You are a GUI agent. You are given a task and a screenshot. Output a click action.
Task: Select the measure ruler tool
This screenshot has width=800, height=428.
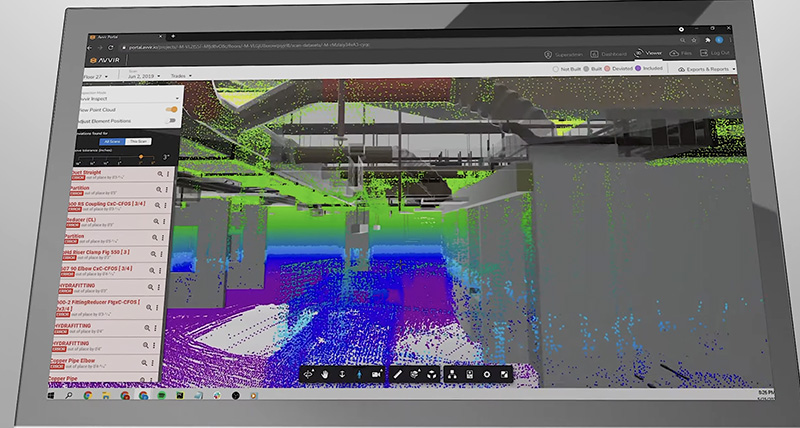click(397, 373)
